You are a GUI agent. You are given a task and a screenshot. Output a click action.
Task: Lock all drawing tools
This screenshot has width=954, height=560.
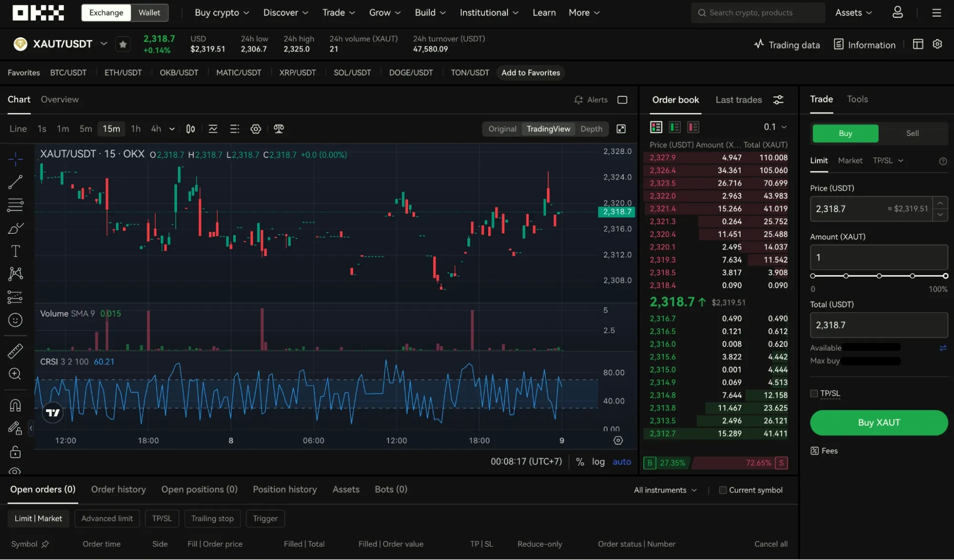click(x=15, y=451)
